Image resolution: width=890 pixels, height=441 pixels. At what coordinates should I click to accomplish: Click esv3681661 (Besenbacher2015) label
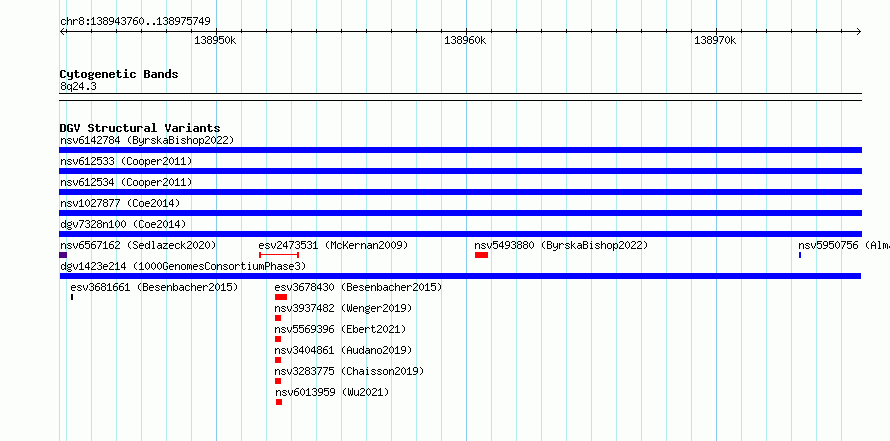154,287
